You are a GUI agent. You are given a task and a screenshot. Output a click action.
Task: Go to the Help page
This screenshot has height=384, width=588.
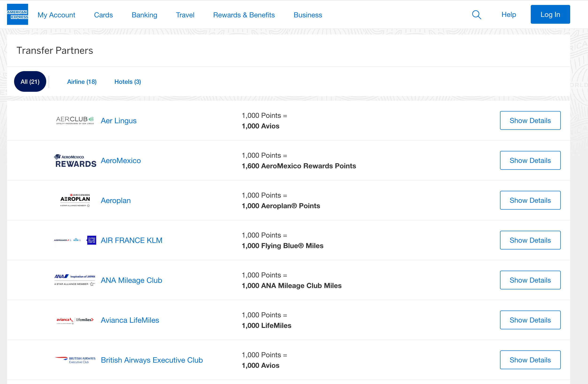point(509,14)
